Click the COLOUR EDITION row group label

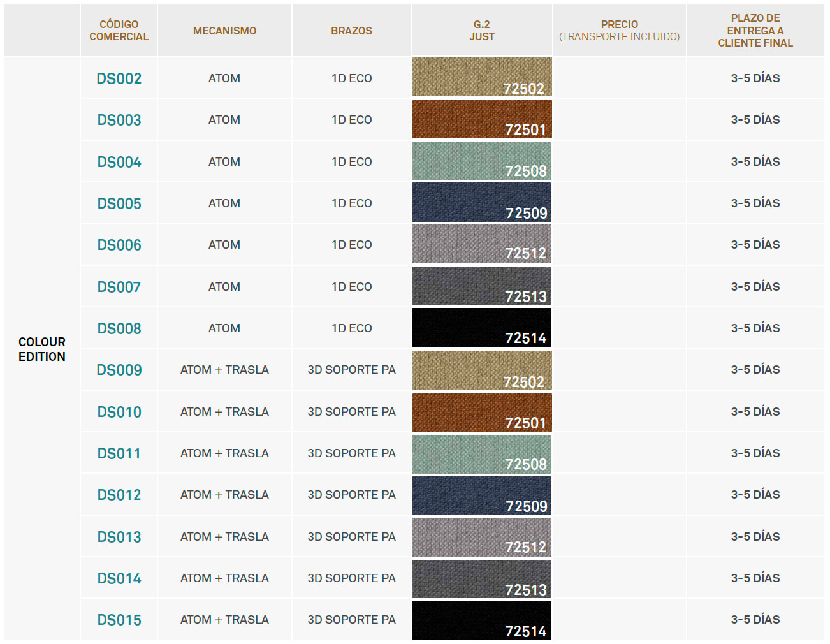[x=42, y=349]
